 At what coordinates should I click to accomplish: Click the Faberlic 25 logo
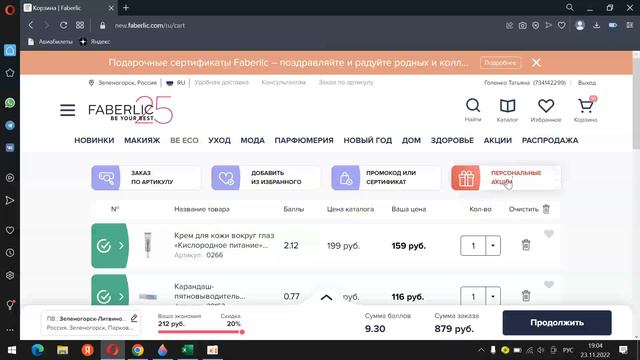pos(130,110)
